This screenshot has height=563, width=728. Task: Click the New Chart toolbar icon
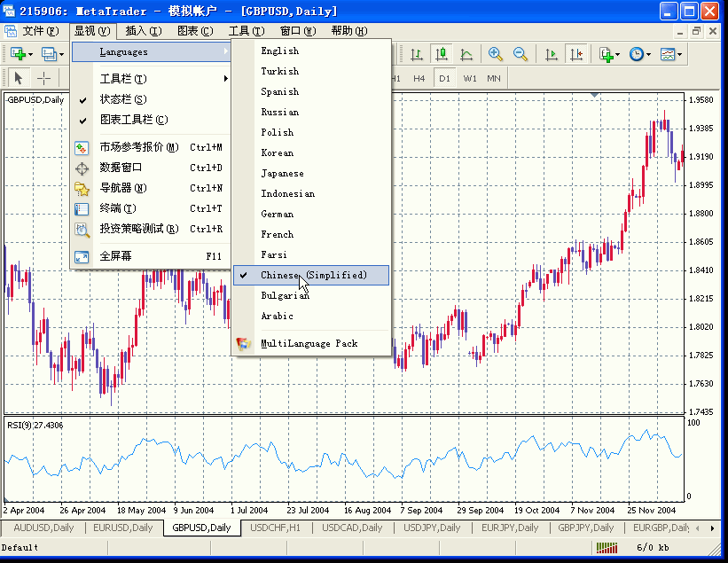tap(18, 54)
